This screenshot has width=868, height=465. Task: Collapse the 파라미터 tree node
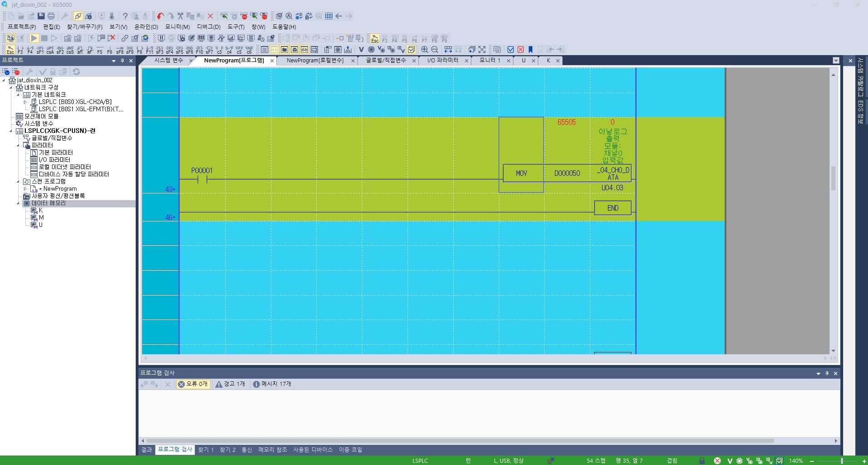point(18,145)
